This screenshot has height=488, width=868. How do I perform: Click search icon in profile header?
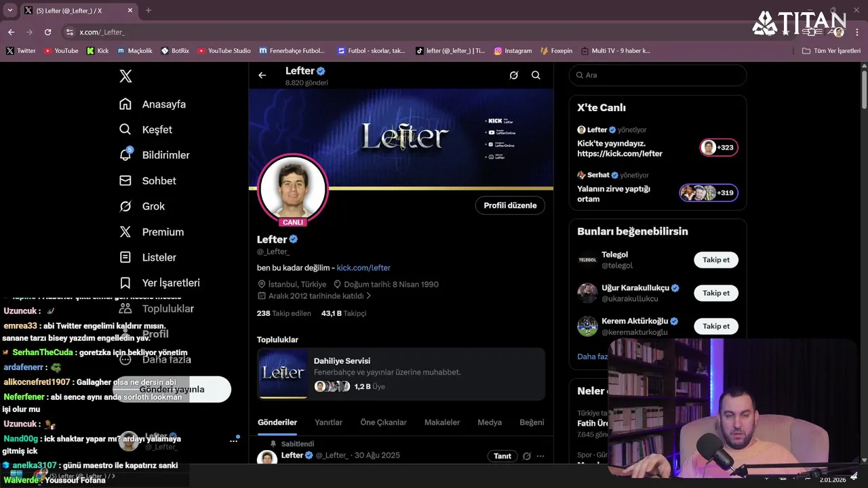[536, 75]
